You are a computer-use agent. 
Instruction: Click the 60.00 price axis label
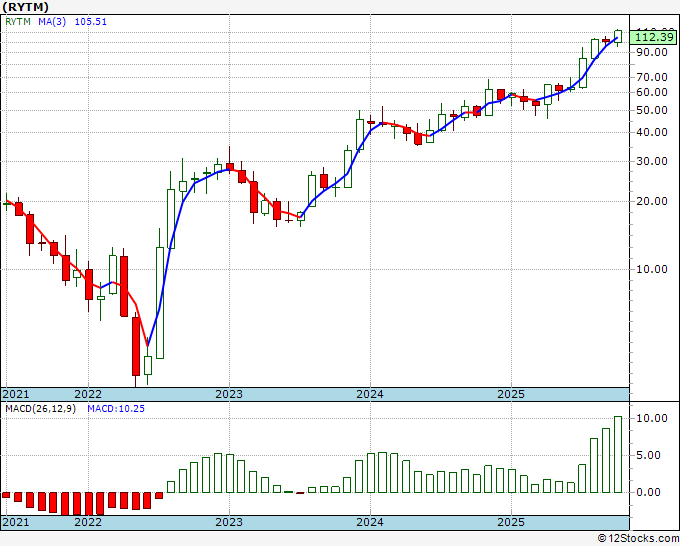(x=652, y=92)
